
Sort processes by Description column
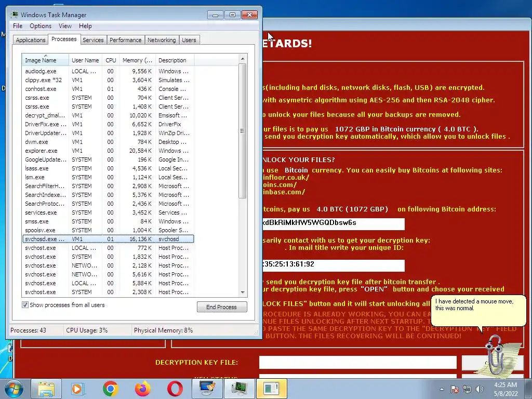coord(175,60)
